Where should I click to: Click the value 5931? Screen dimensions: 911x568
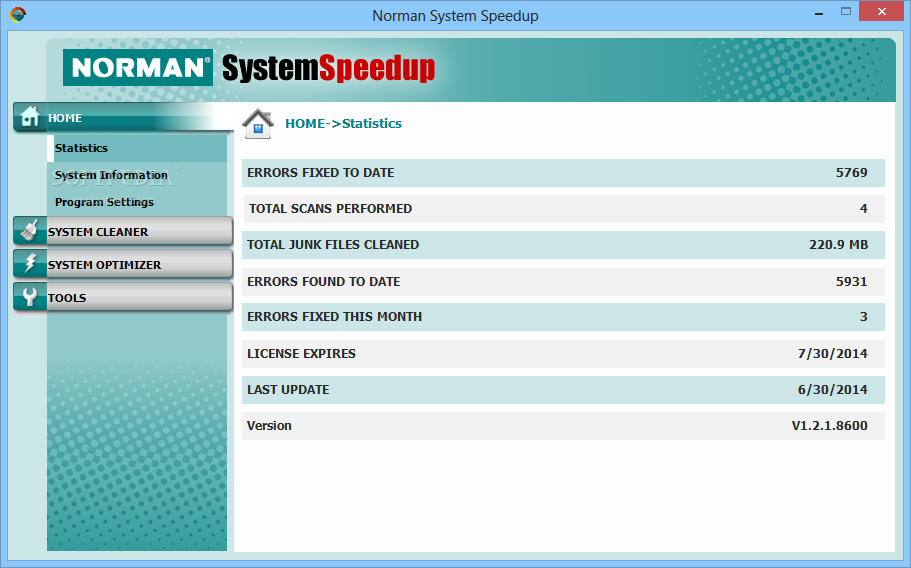[851, 282]
